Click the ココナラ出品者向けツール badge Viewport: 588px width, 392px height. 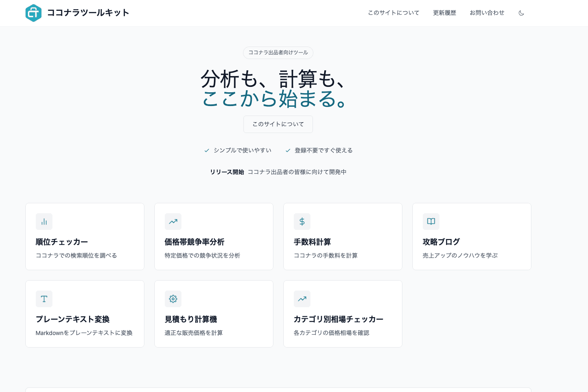click(x=278, y=53)
